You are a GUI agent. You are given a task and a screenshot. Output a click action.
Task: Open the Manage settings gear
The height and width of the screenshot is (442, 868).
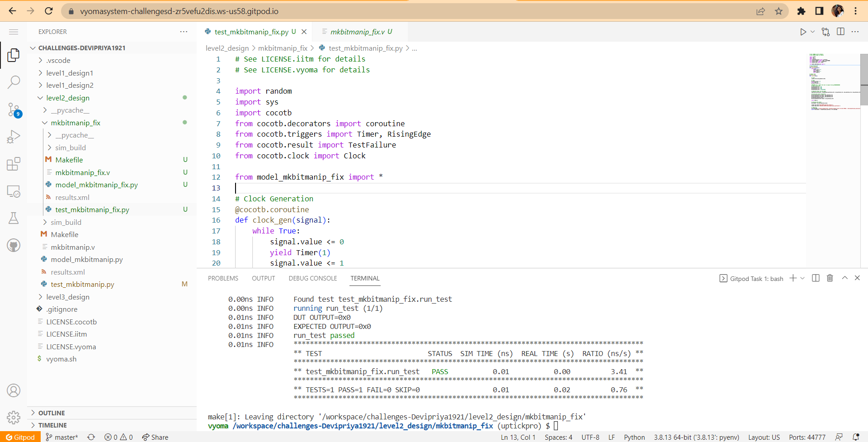coord(14,417)
